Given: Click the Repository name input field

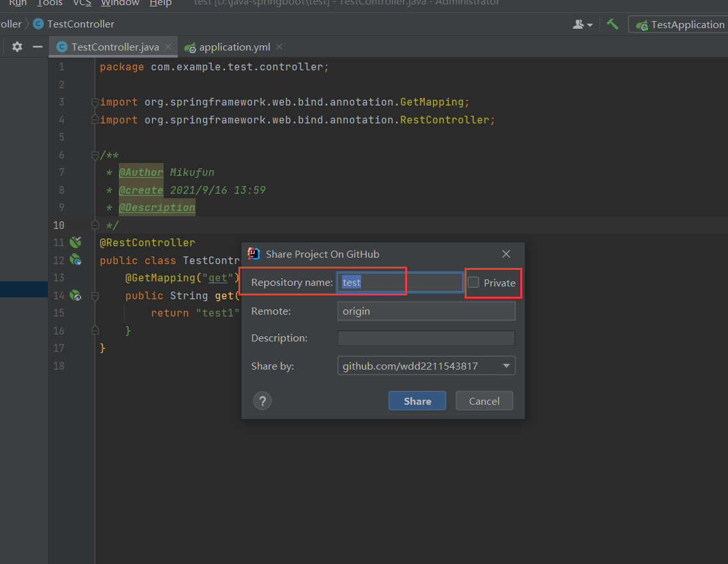Looking at the screenshot, I should coord(399,283).
